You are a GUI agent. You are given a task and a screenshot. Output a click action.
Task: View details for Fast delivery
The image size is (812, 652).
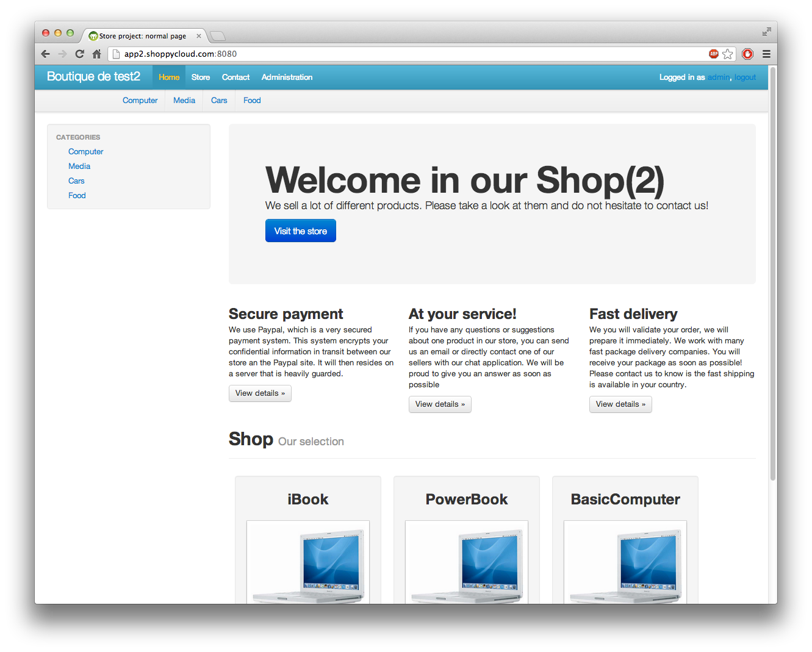pyautogui.click(x=620, y=404)
